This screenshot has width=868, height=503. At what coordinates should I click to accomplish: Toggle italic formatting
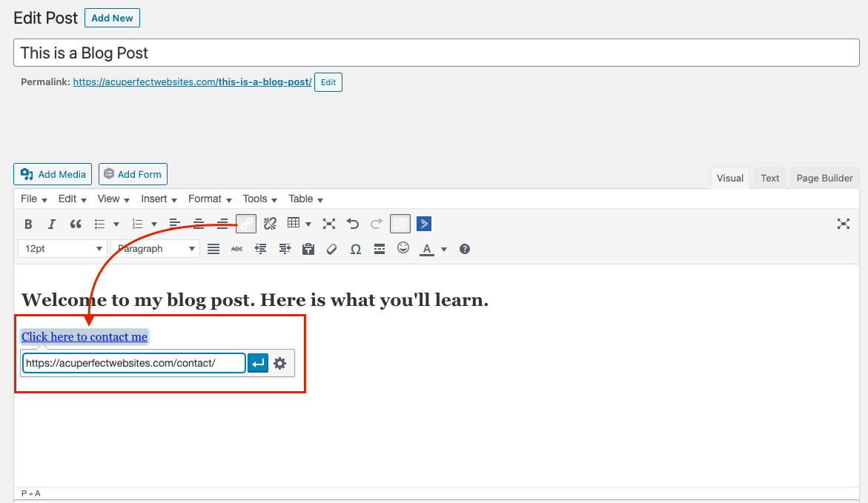(x=50, y=223)
